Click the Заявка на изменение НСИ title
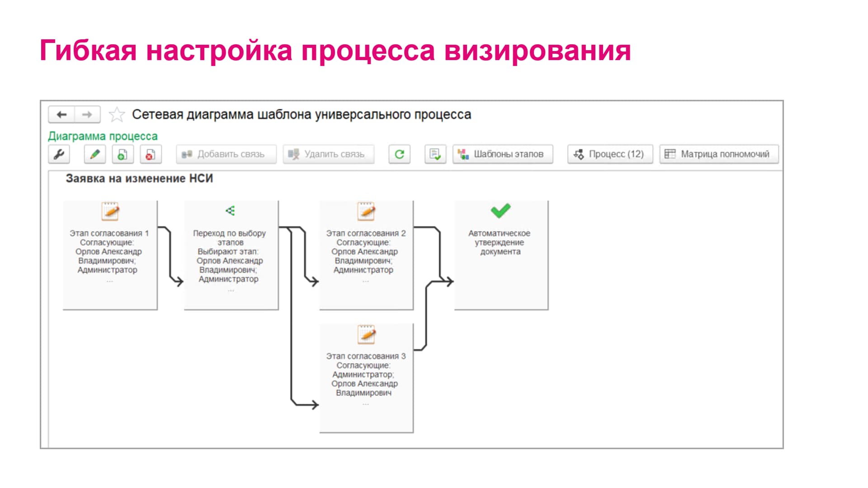 pos(139,178)
